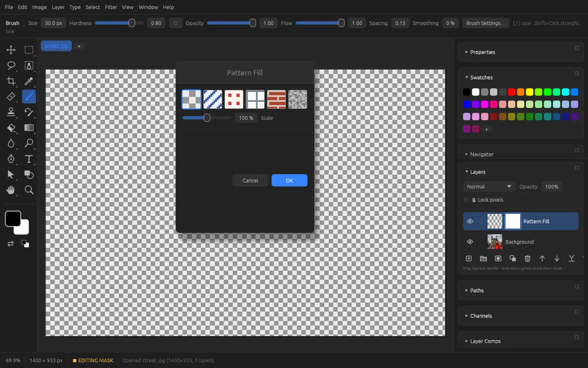Confirm Pattern Fill with OK
The height and width of the screenshot is (368, 588).
tap(289, 180)
